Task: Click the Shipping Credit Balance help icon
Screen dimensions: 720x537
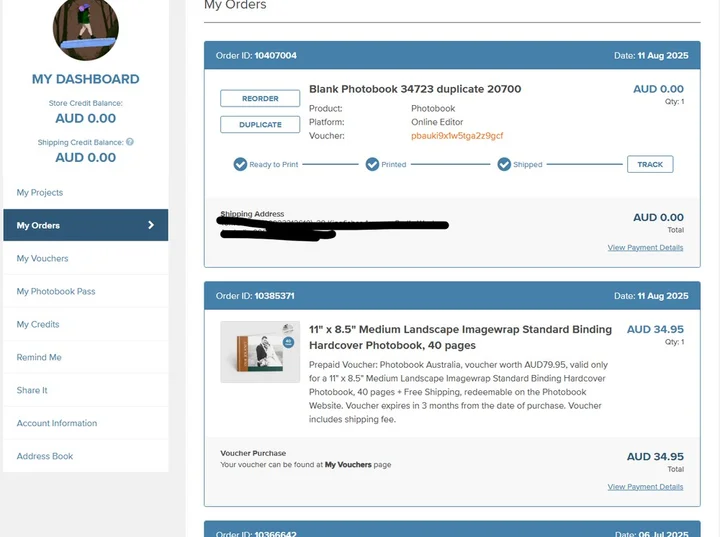Action: point(130,142)
